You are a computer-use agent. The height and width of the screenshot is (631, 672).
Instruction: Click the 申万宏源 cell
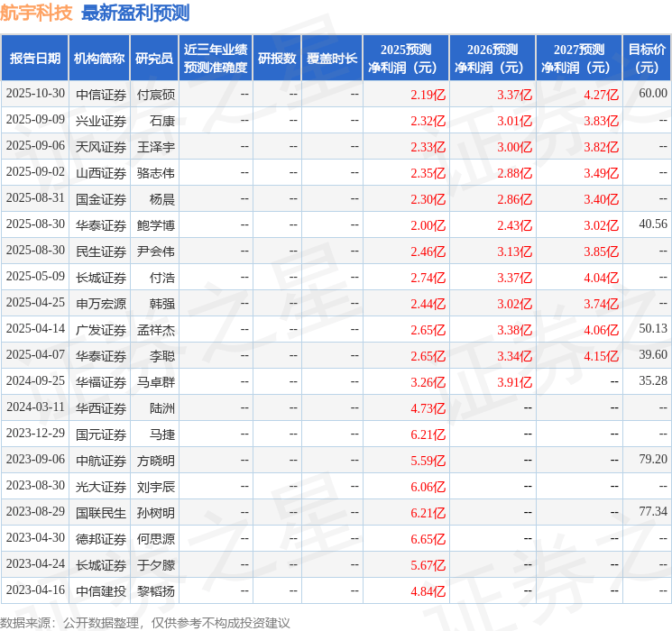pyautogui.click(x=101, y=304)
